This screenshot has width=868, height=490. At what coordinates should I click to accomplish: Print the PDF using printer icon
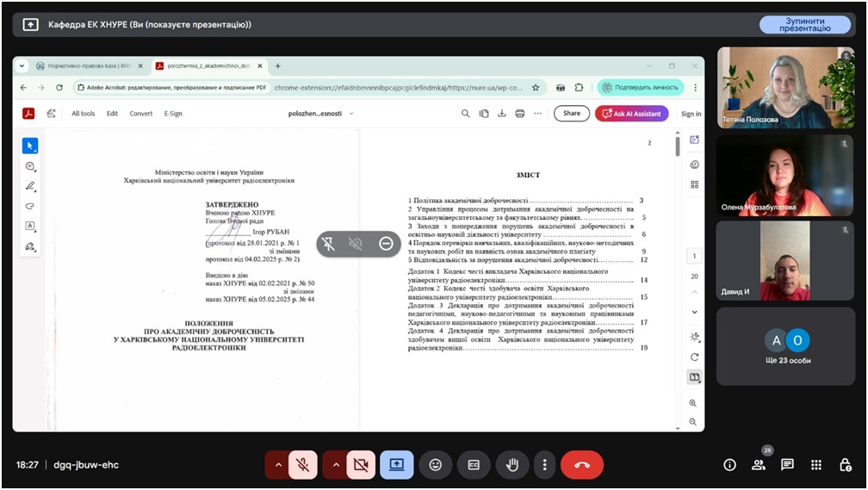[x=519, y=114]
